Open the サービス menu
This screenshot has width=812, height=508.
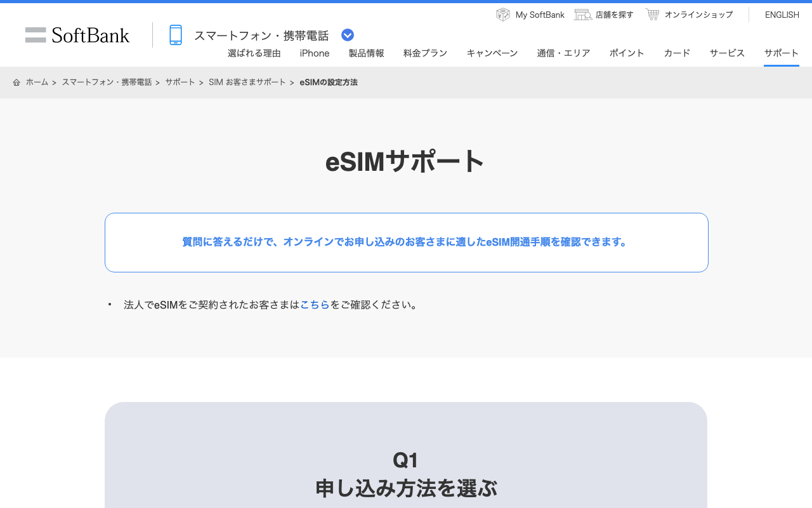728,53
